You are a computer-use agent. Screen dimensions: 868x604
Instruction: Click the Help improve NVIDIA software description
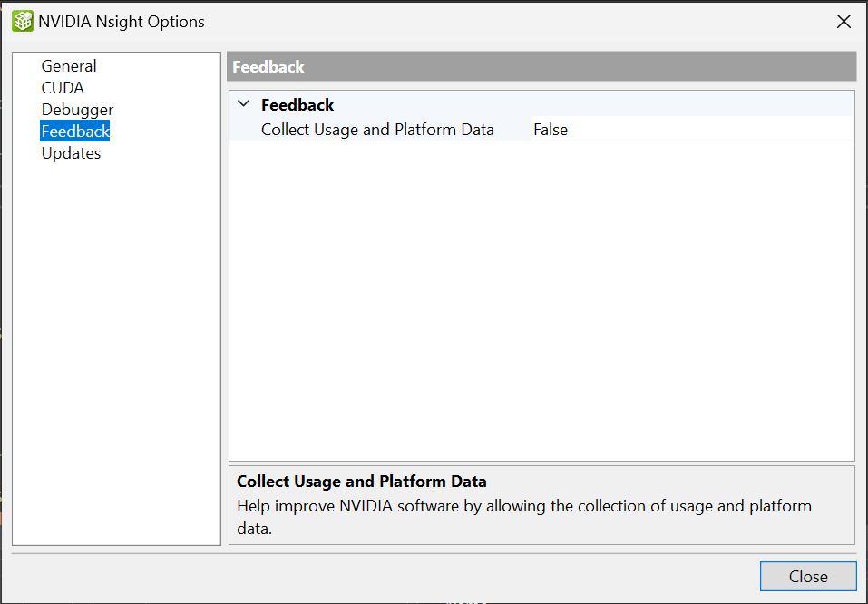pos(523,517)
